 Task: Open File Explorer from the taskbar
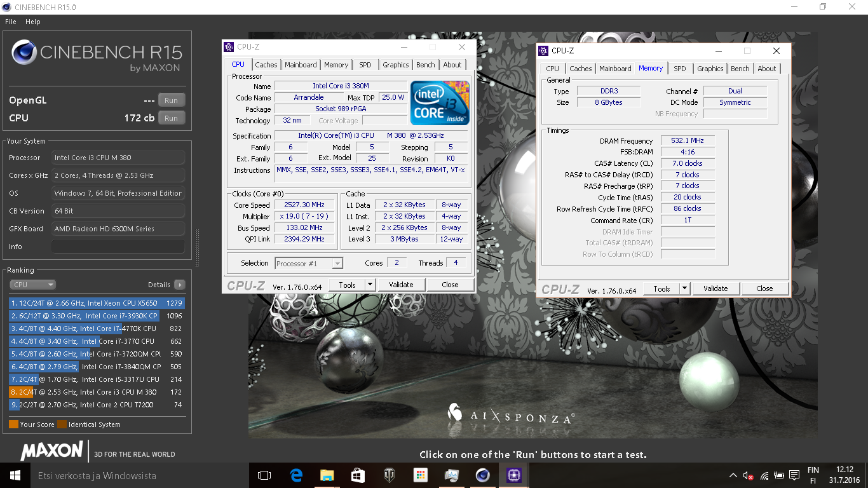327,475
